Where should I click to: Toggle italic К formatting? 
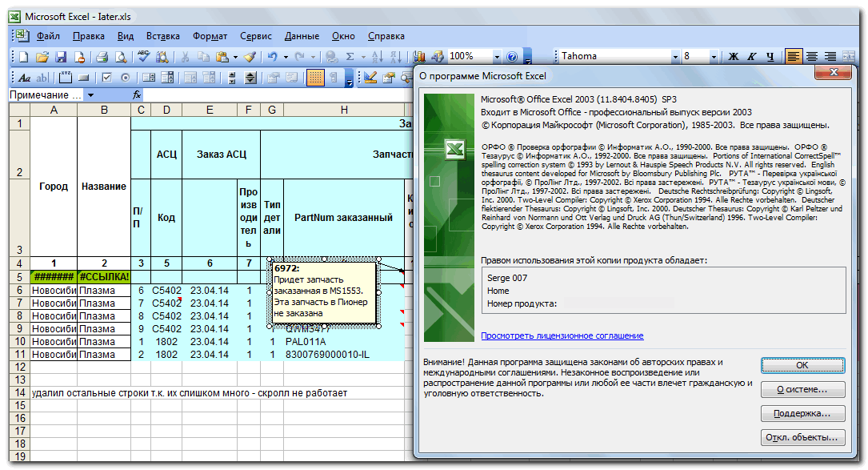pos(752,57)
